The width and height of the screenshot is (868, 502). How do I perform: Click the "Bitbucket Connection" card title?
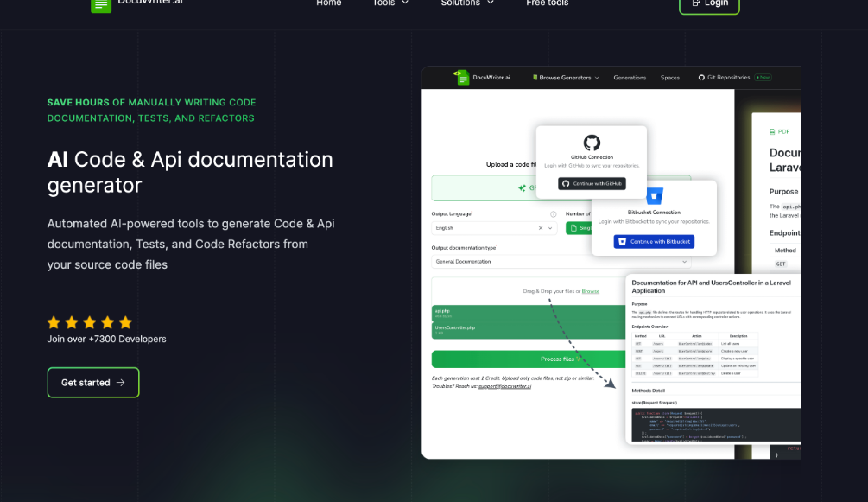coord(654,213)
